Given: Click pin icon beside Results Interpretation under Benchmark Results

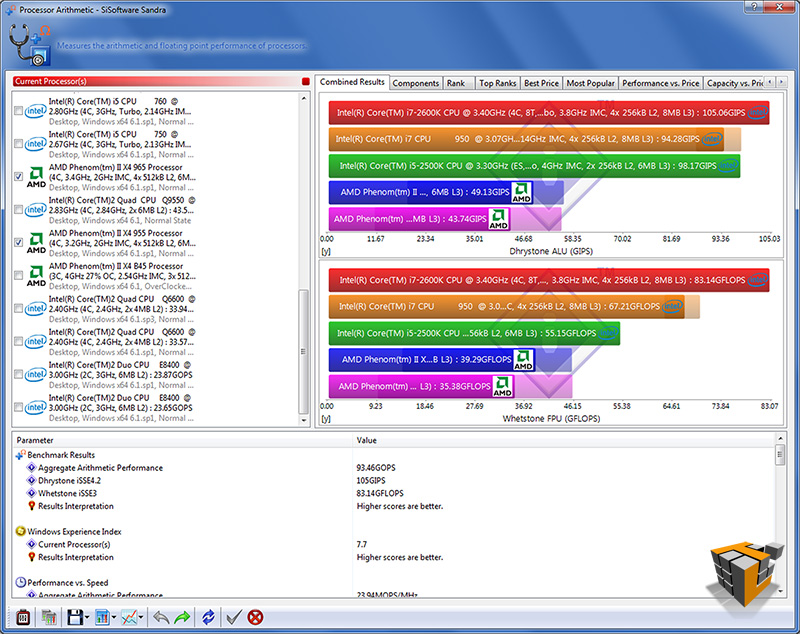Looking at the screenshot, I should coord(31,506).
